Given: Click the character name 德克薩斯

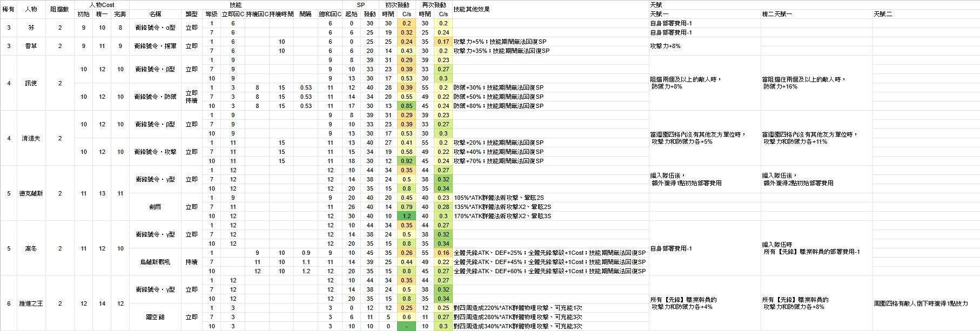Looking at the screenshot, I should [31, 193].
